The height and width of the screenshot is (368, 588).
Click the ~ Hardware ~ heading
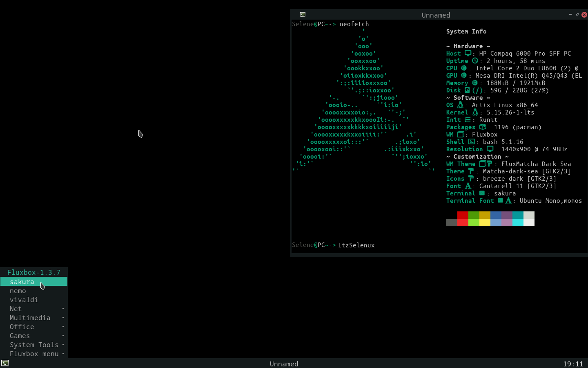[x=468, y=46]
